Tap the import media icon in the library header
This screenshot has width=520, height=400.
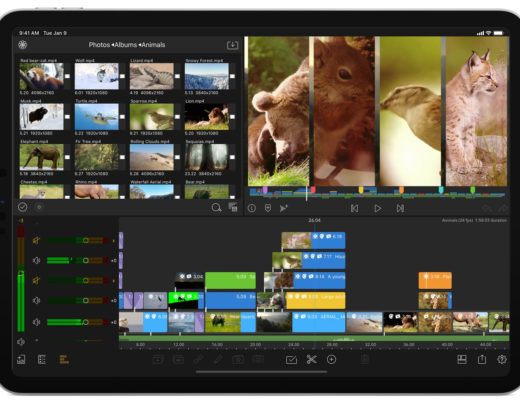tap(232, 45)
